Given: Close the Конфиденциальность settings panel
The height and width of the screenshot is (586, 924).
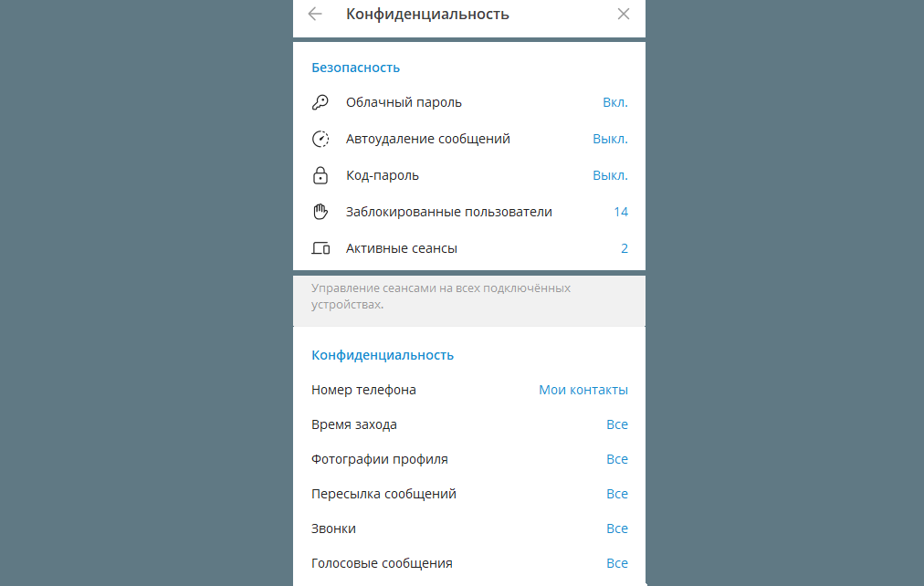Looking at the screenshot, I should point(624,14).
